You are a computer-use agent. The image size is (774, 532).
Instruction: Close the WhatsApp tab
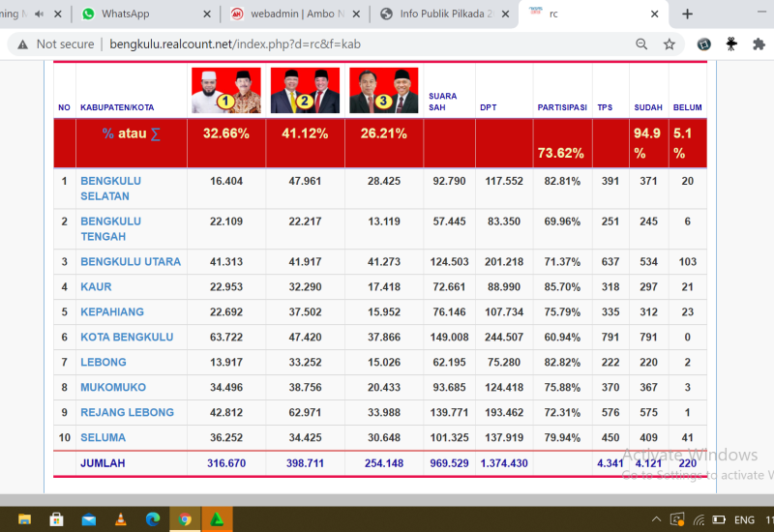207,15
